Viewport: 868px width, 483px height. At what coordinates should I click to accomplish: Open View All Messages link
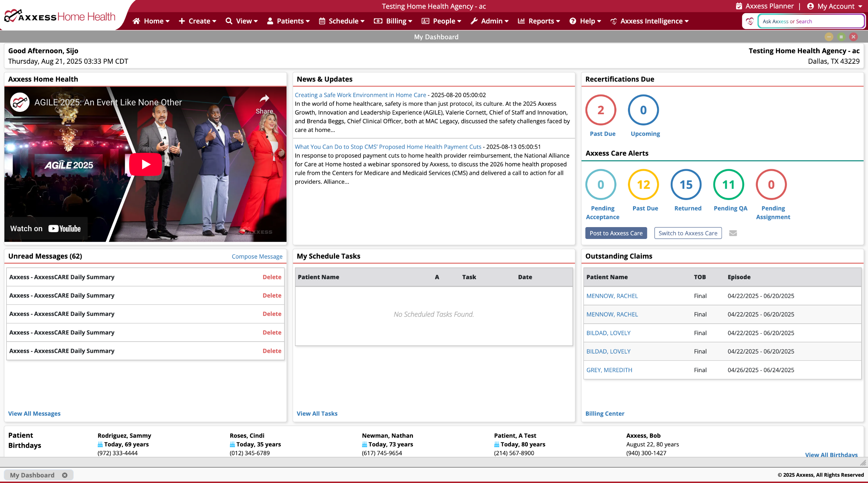(34, 414)
